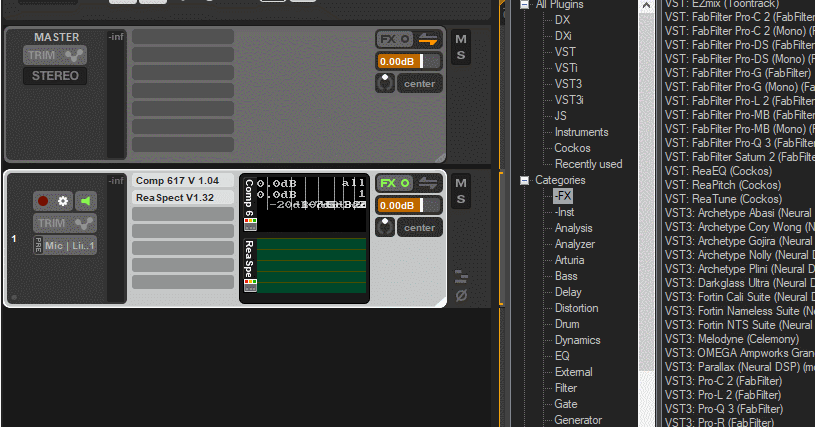Open track 1 input selector Mic | Li..1
This screenshot has height=427, width=815.
coord(70,245)
